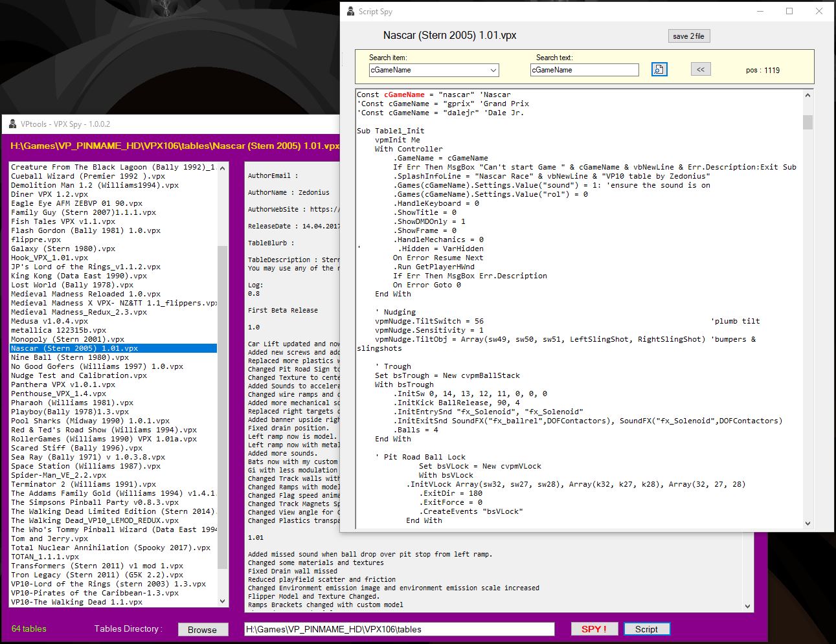Click the script pane scrollbar thumb

click(x=808, y=122)
